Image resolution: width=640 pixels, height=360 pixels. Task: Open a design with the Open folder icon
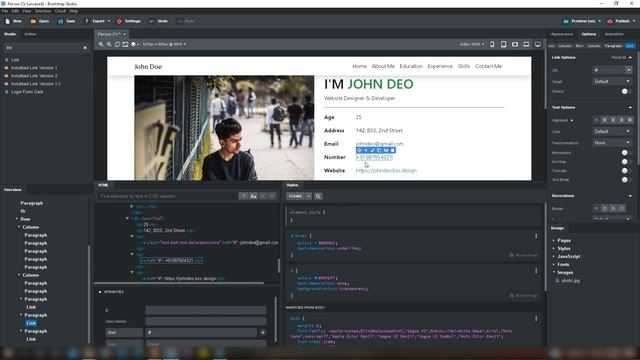pos(33,21)
